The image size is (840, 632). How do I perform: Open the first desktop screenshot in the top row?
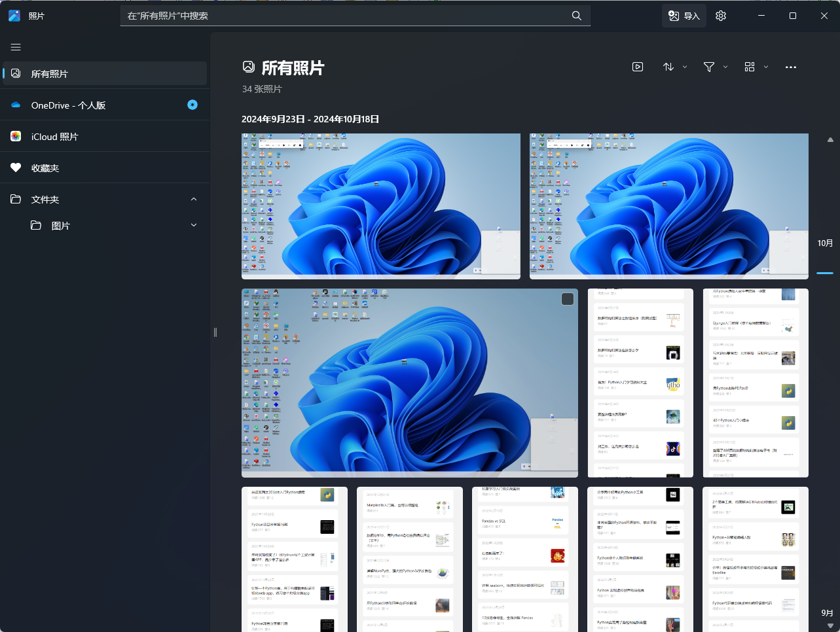(381, 206)
